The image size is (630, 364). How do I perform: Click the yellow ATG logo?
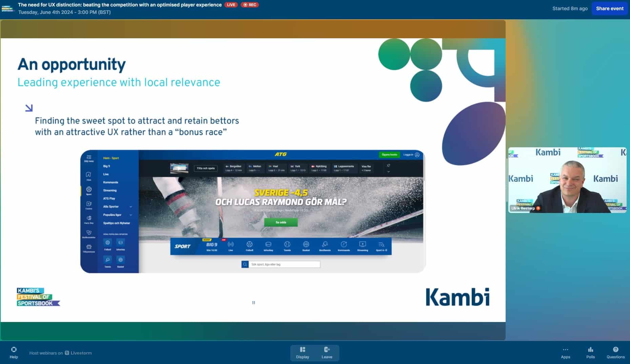pos(281,154)
